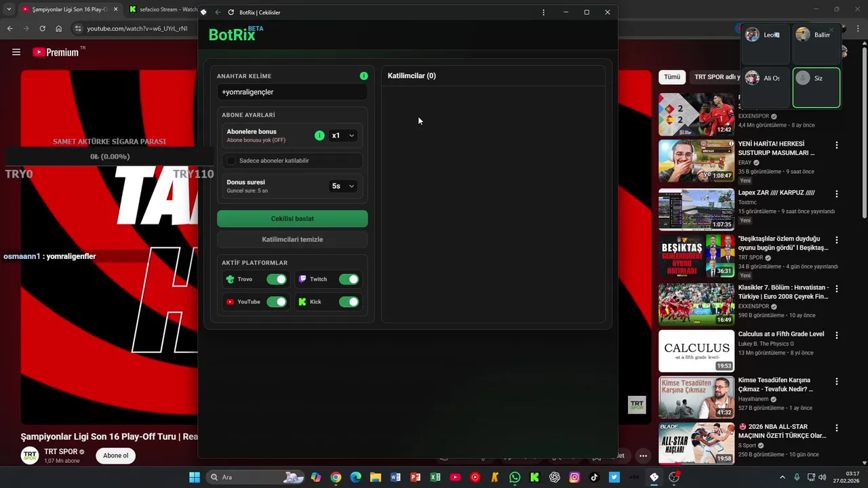Open PowerPoint from the taskbar

click(415, 477)
